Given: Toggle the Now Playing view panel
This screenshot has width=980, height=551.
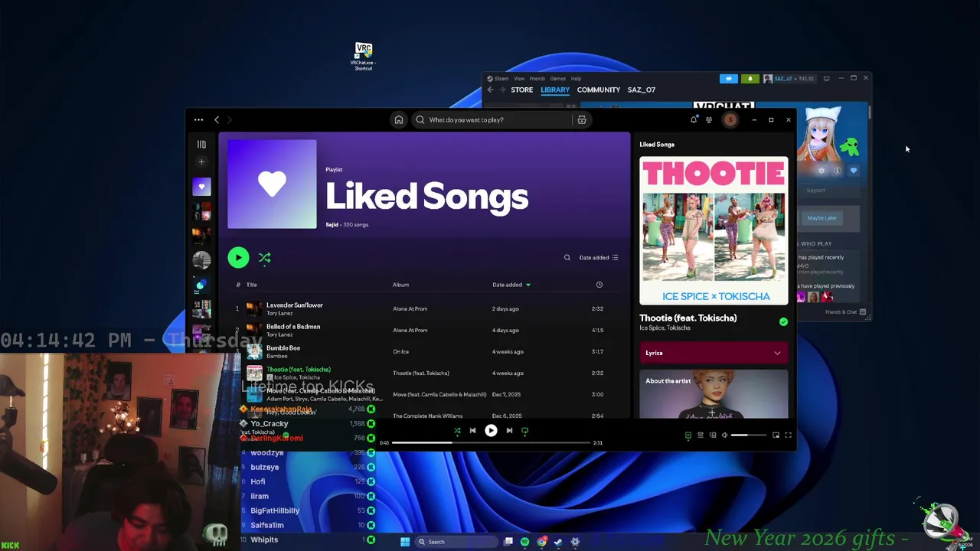Looking at the screenshot, I should (x=688, y=435).
